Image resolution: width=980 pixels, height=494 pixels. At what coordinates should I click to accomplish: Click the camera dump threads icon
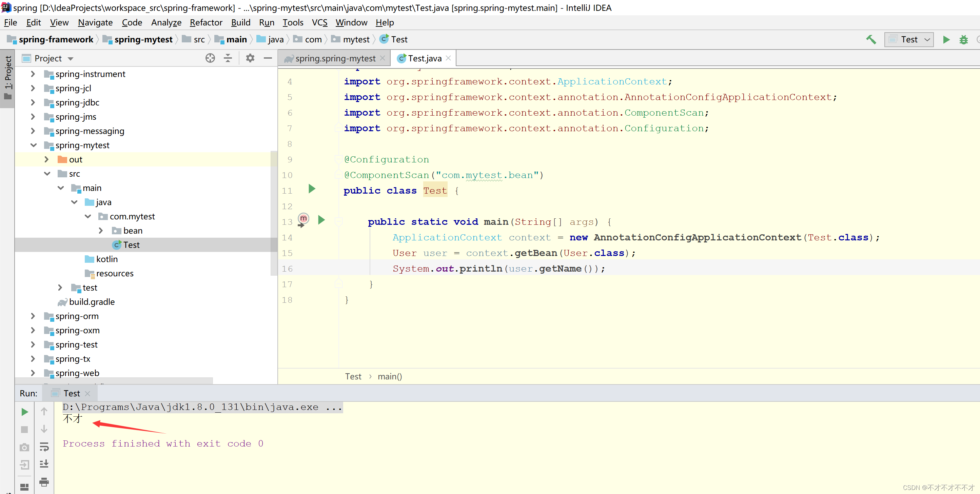(24, 447)
